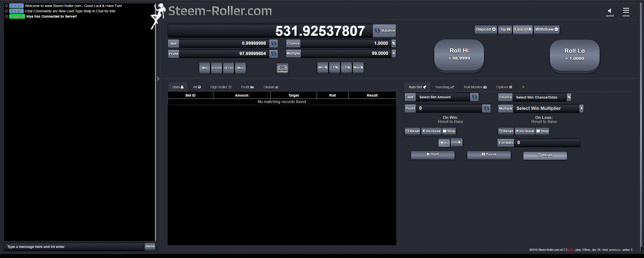Switch to the High Roller tab
This screenshot has height=258, width=644.
[x=221, y=87]
